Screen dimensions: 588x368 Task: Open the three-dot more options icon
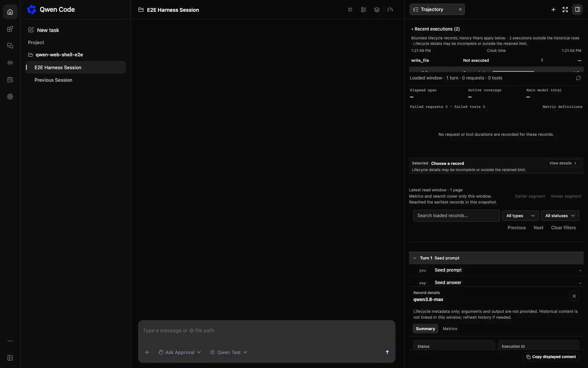[10, 341]
